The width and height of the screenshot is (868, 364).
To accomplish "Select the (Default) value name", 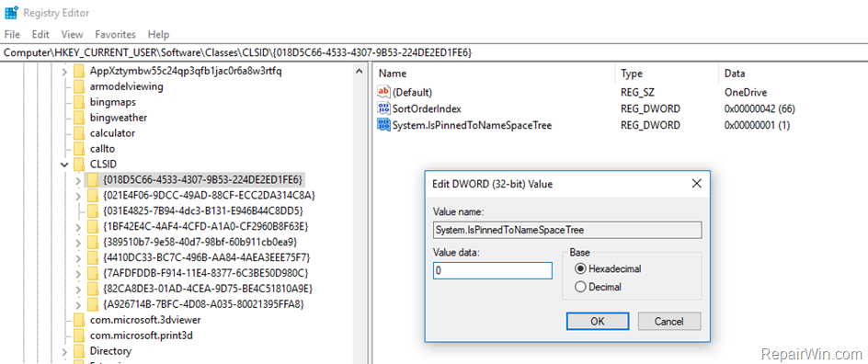I will pyautogui.click(x=412, y=92).
